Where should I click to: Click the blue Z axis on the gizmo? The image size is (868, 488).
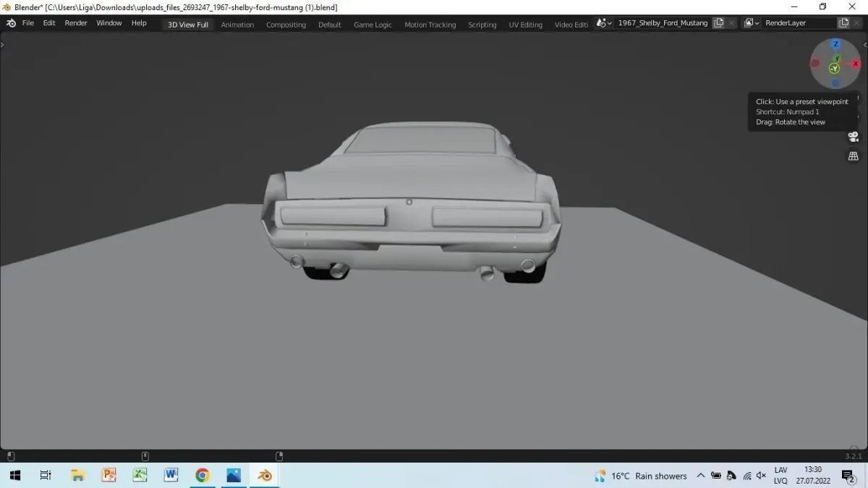(x=835, y=45)
